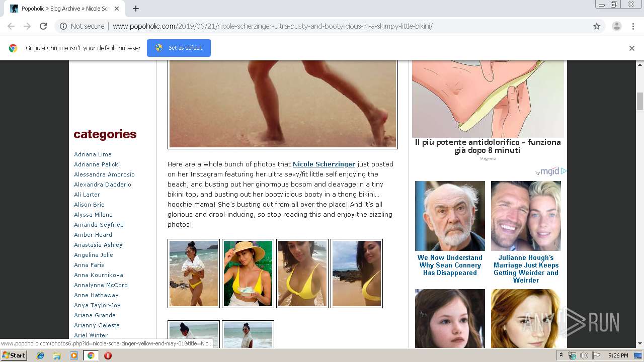The image size is (644, 362).
Task: Dismiss the default browser notification bar
Action: coord(632,48)
